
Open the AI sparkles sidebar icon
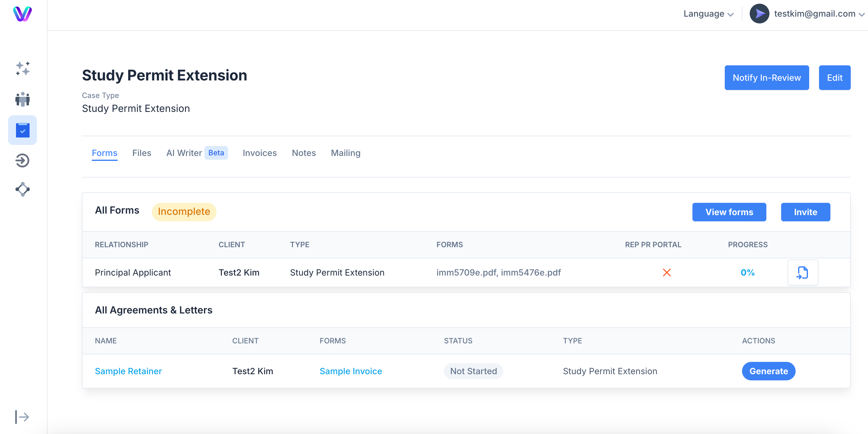pyautogui.click(x=22, y=68)
